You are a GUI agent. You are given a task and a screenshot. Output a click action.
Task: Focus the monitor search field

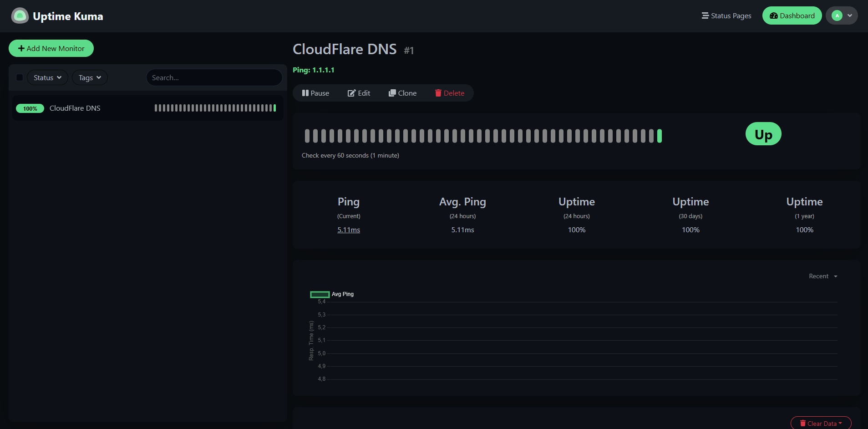point(214,77)
